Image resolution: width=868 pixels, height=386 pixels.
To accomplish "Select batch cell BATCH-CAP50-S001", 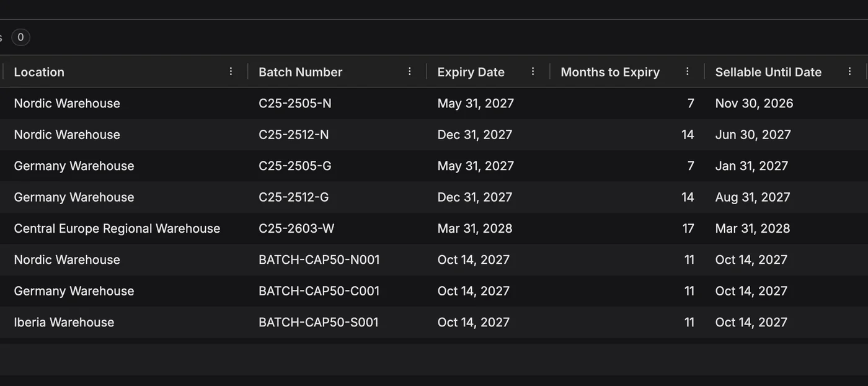I will tap(318, 322).
